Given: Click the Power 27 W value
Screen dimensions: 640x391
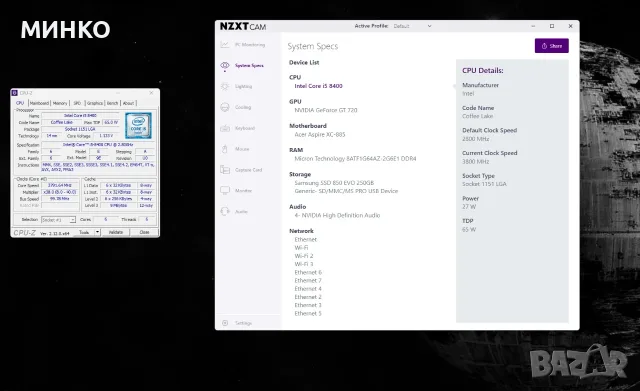Looking at the screenshot, I should coord(469,207).
